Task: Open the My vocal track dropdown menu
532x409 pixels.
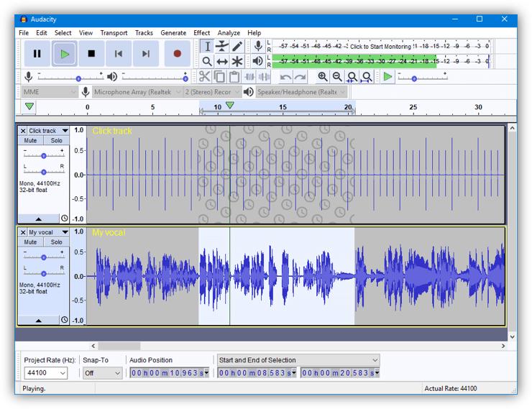Action: [x=65, y=232]
